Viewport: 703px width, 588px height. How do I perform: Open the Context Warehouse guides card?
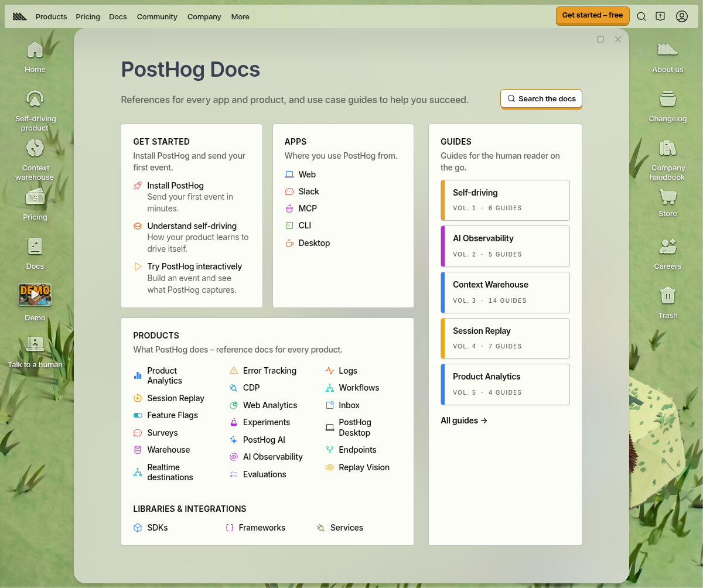(505, 292)
